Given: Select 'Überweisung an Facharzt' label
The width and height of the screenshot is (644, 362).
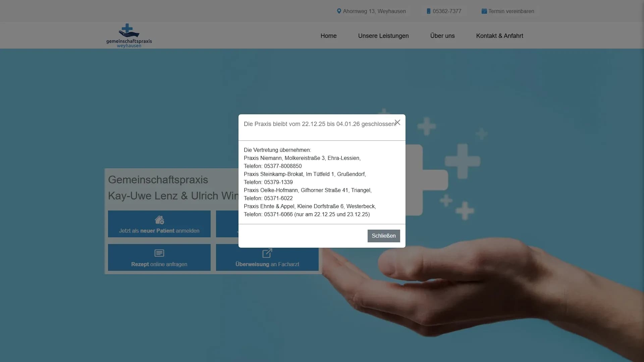Looking at the screenshot, I should 267,264.
